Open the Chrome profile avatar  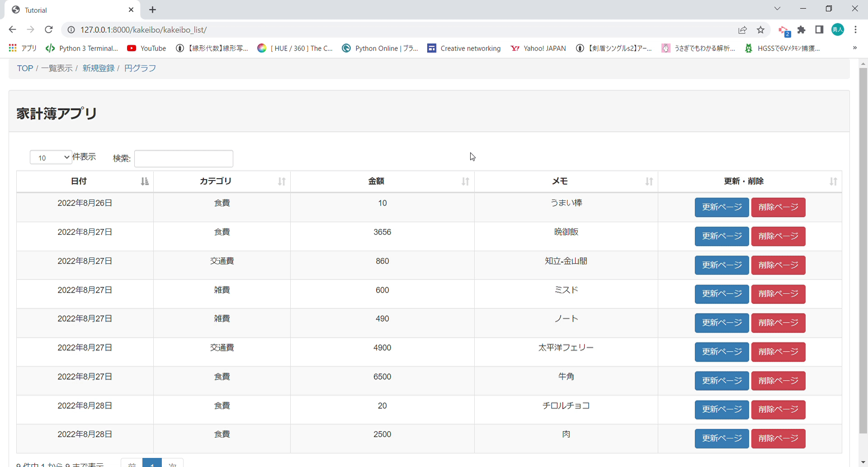(838, 30)
